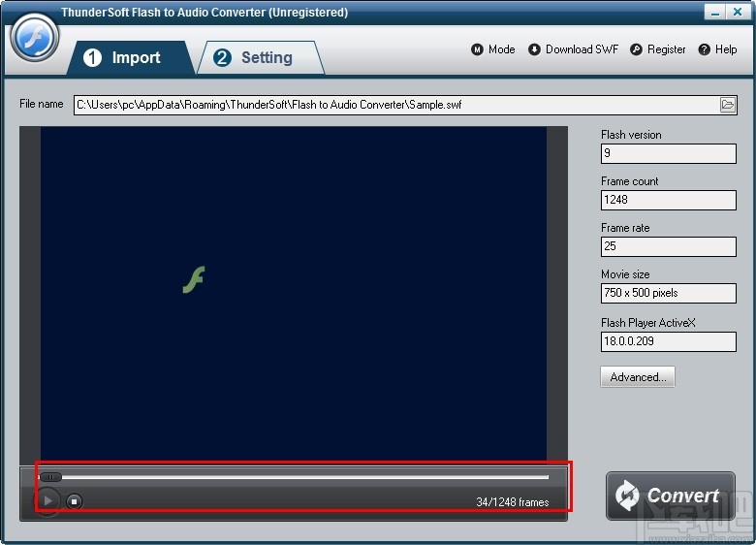
Task: Open the Advanced... settings
Action: tap(638, 376)
